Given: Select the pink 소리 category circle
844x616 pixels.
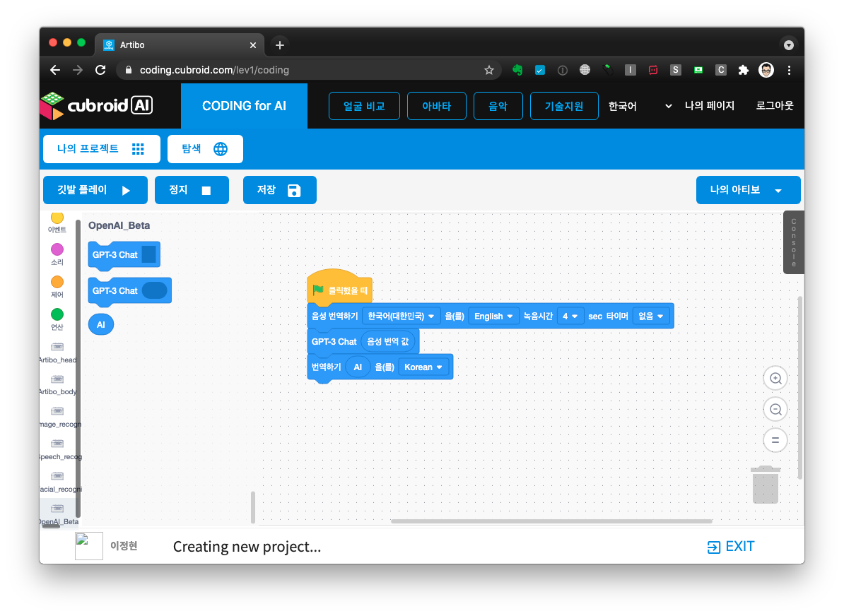Looking at the screenshot, I should point(57,249).
